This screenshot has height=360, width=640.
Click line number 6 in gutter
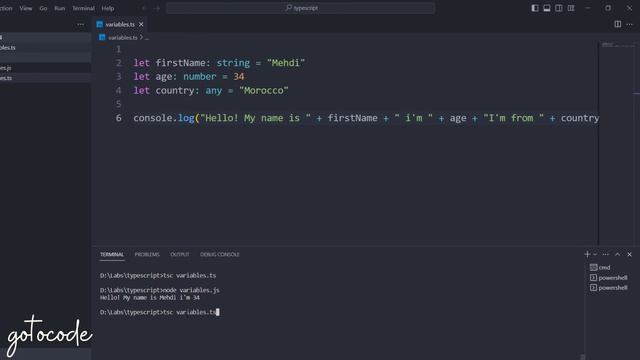pyautogui.click(x=118, y=118)
